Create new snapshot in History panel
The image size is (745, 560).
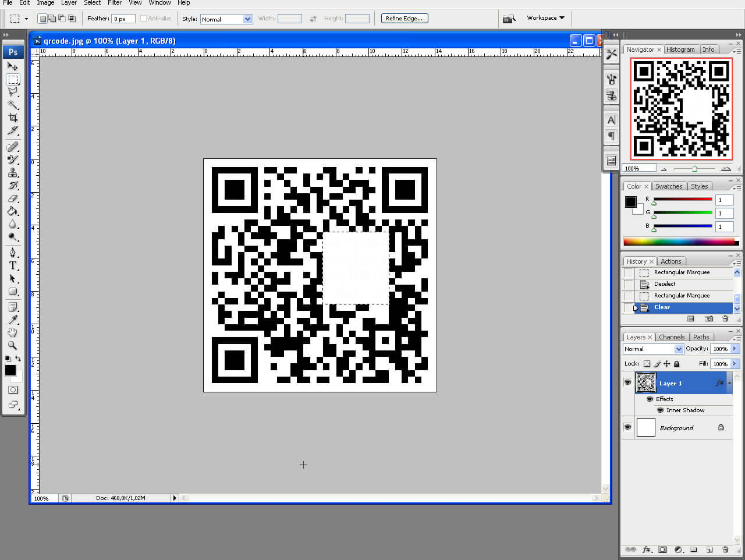click(x=709, y=318)
